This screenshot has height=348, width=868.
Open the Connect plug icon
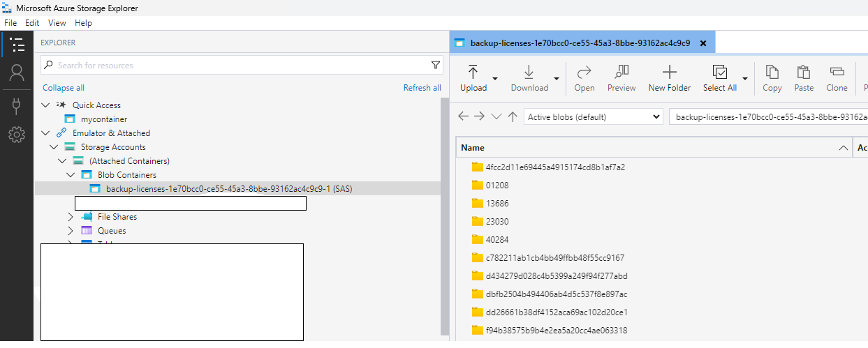coord(17,105)
